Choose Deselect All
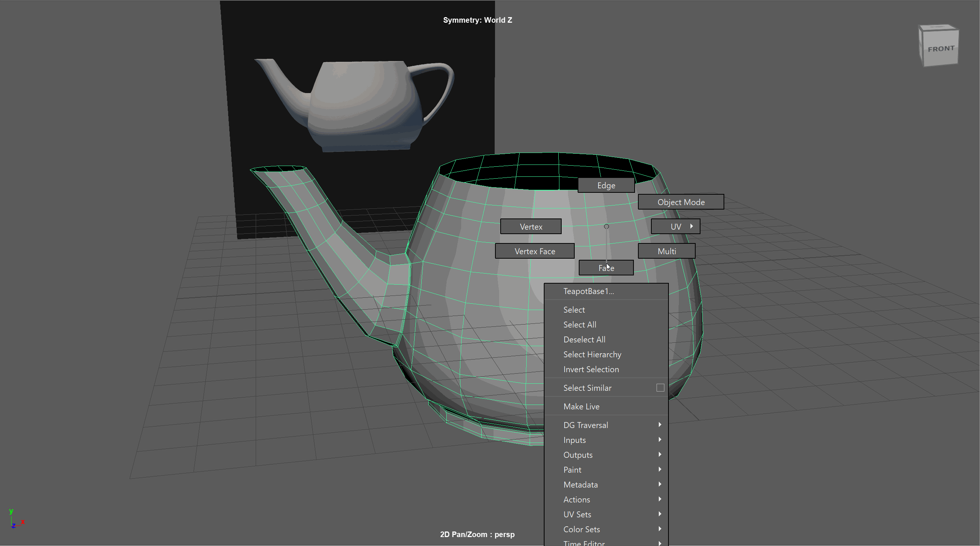Viewport: 980px width, 546px height. pyautogui.click(x=584, y=340)
